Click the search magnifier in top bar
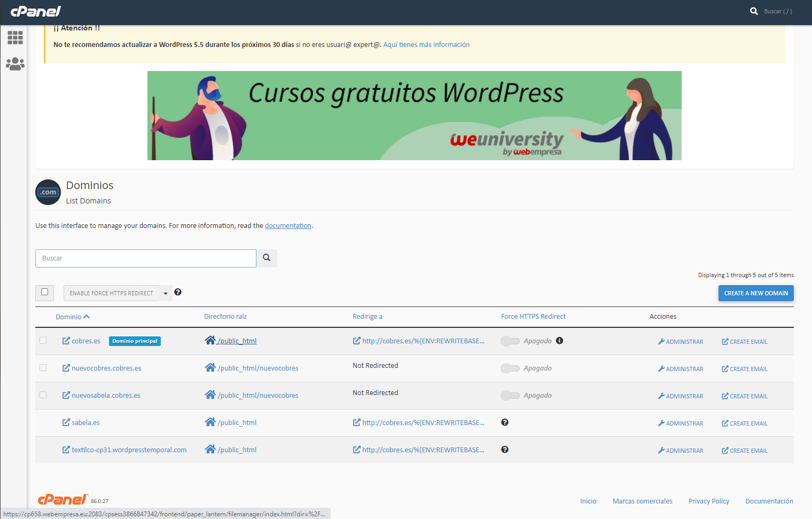 [754, 11]
